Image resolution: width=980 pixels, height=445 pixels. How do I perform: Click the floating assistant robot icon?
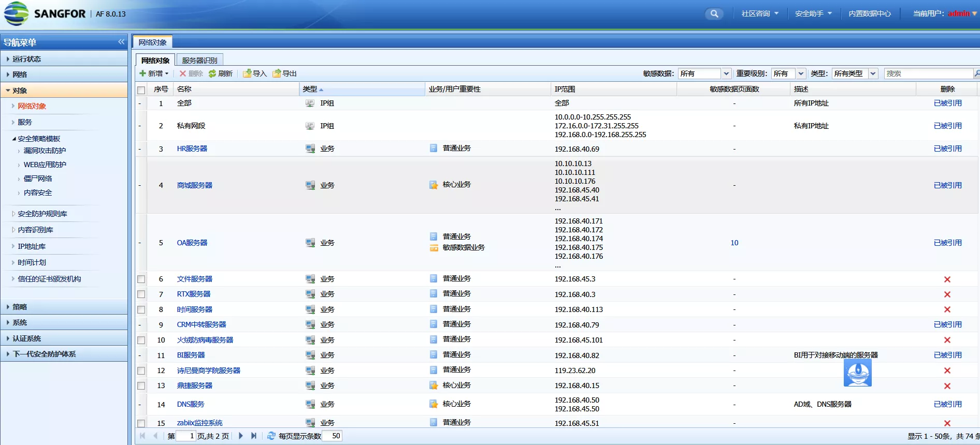point(857,373)
